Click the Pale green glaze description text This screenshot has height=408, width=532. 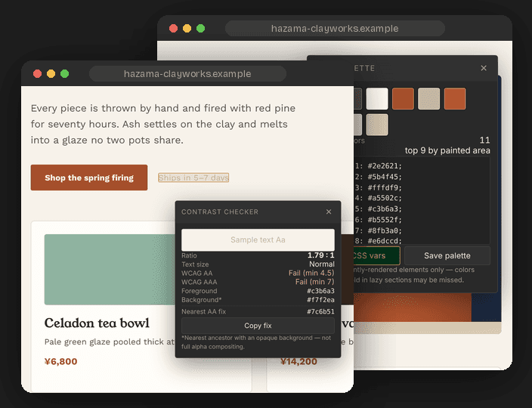(110, 342)
